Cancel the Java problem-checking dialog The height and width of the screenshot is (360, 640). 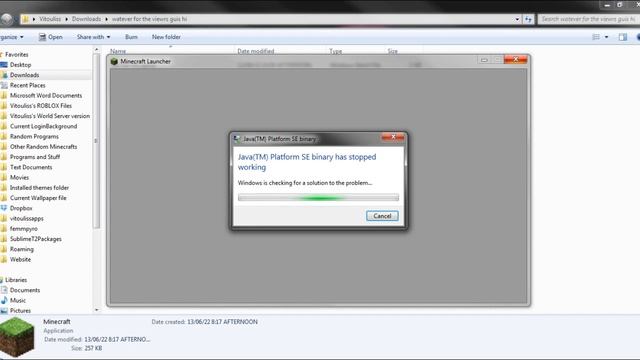pyautogui.click(x=382, y=216)
